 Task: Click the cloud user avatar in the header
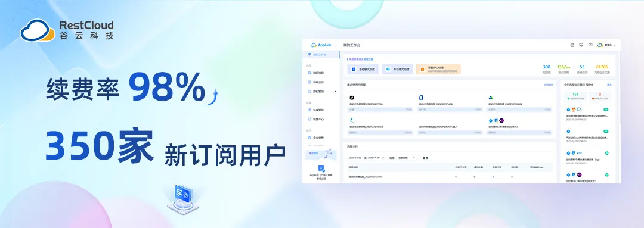pos(600,45)
